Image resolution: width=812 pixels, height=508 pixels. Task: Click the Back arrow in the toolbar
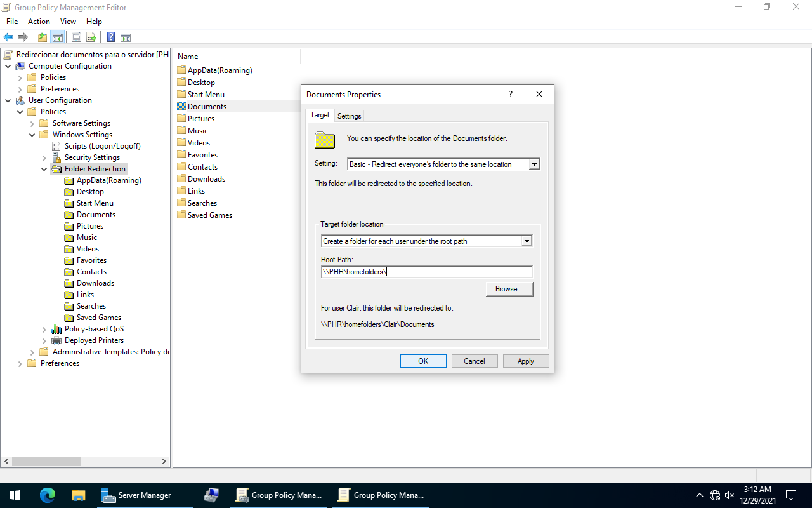8,37
